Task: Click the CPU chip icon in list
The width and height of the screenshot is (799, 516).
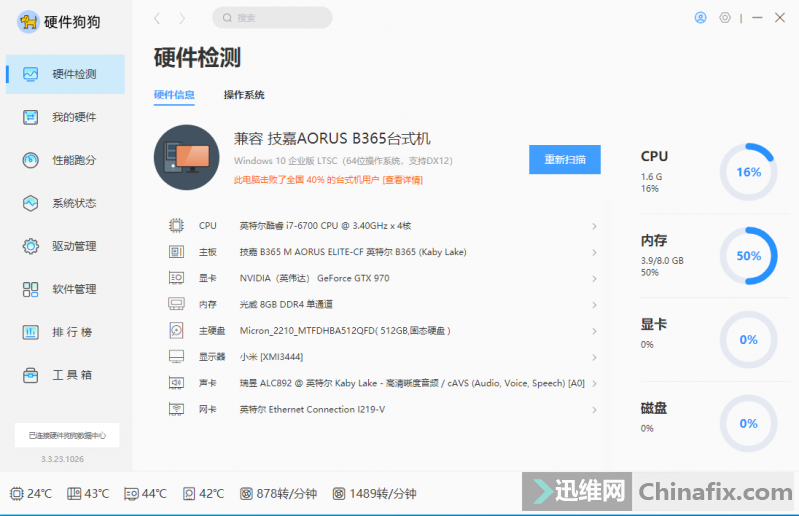Action: pos(176,226)
